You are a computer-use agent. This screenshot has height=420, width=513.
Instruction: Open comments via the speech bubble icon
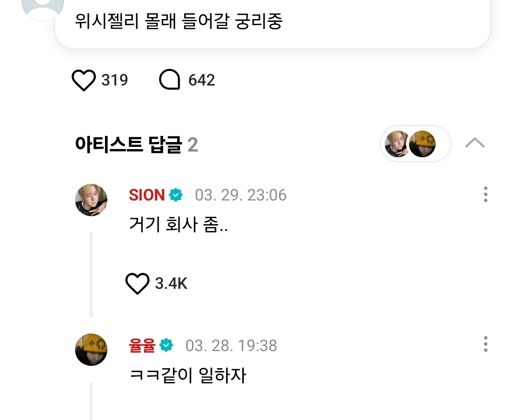pos(170,80)
